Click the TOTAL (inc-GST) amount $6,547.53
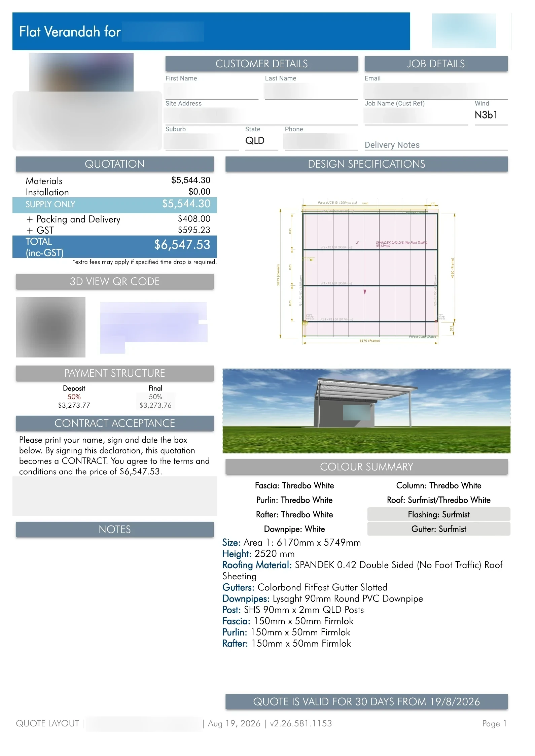Viewport: 535px width, 756px height. [x=182, y=245]
